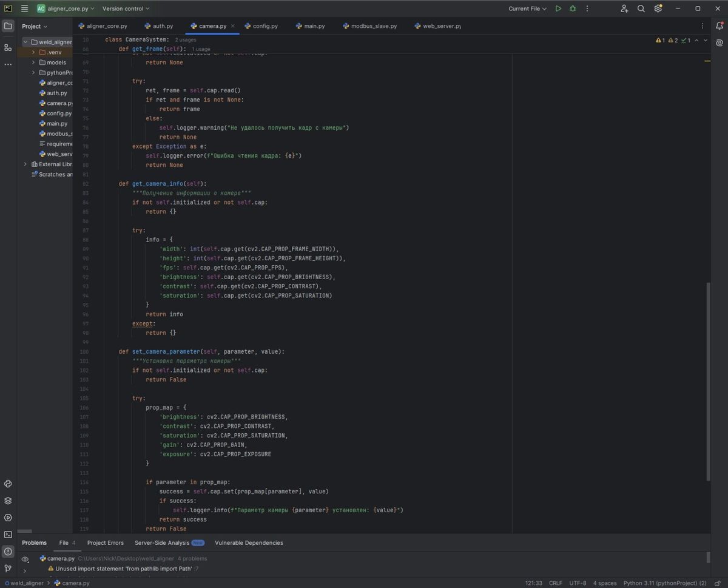728x588 pixels.
Task: Open the Structure tool window
Action: (8, 47)
